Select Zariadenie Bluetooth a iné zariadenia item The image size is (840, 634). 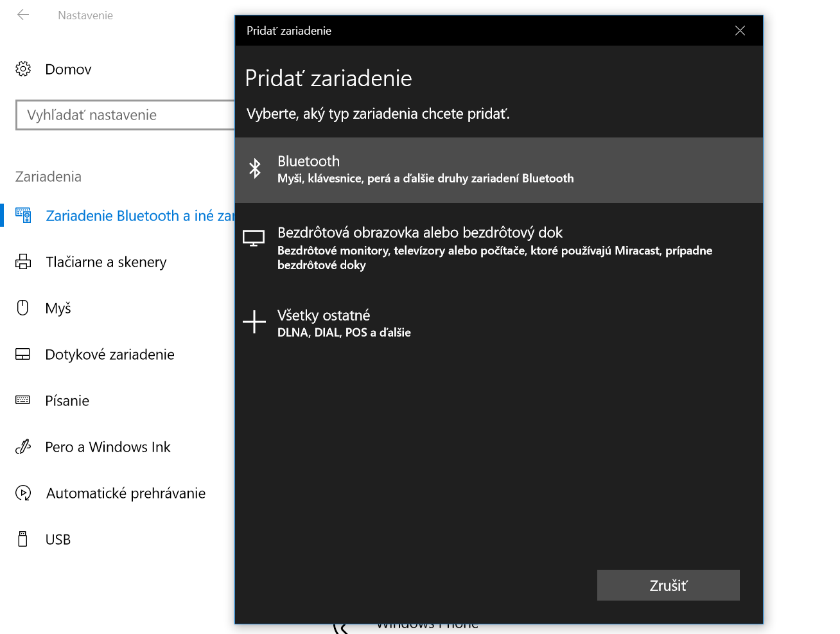[x=140, y=215]
